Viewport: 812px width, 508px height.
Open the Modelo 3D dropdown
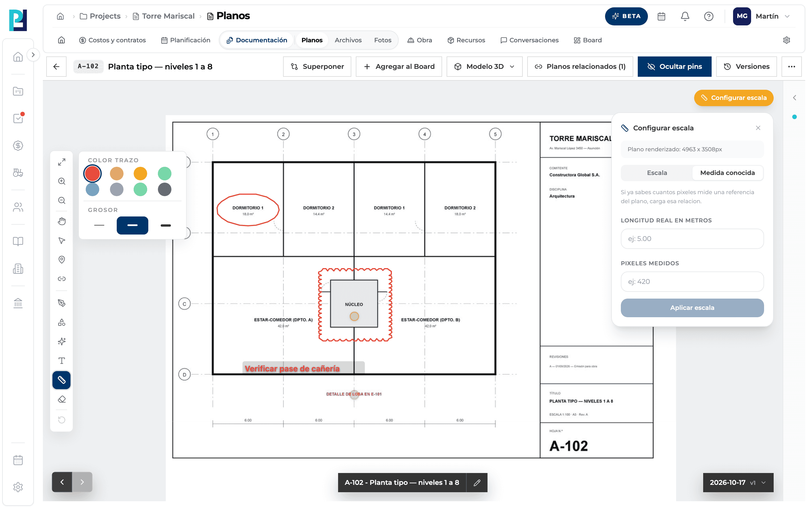click(484, 67)
